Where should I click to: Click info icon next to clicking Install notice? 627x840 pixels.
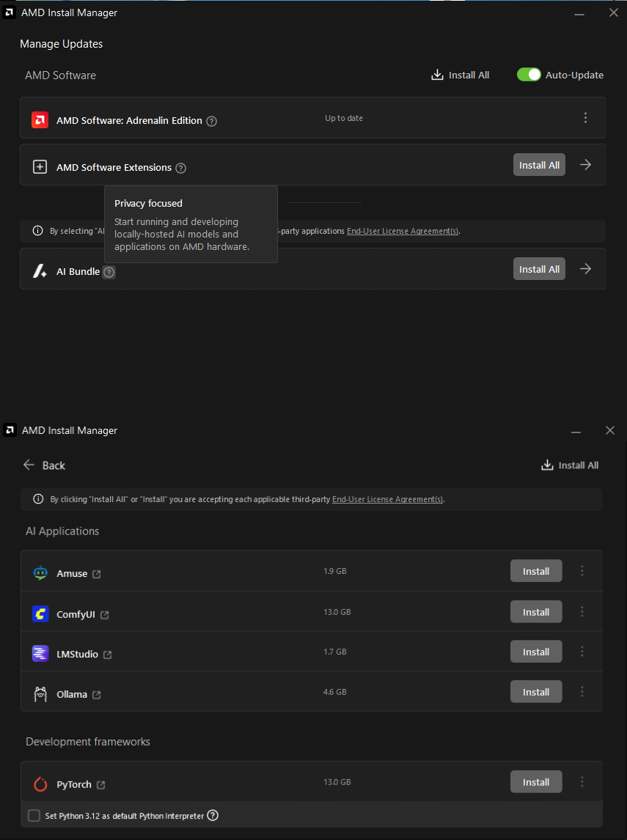pos(38,498)
